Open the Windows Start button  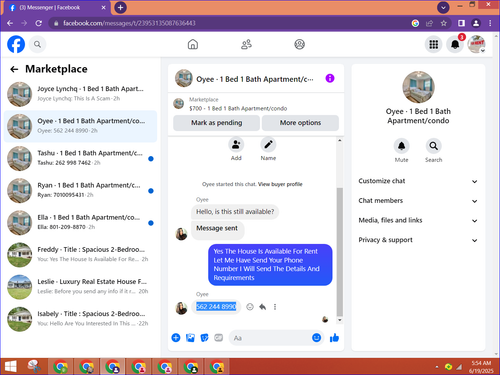11,367
